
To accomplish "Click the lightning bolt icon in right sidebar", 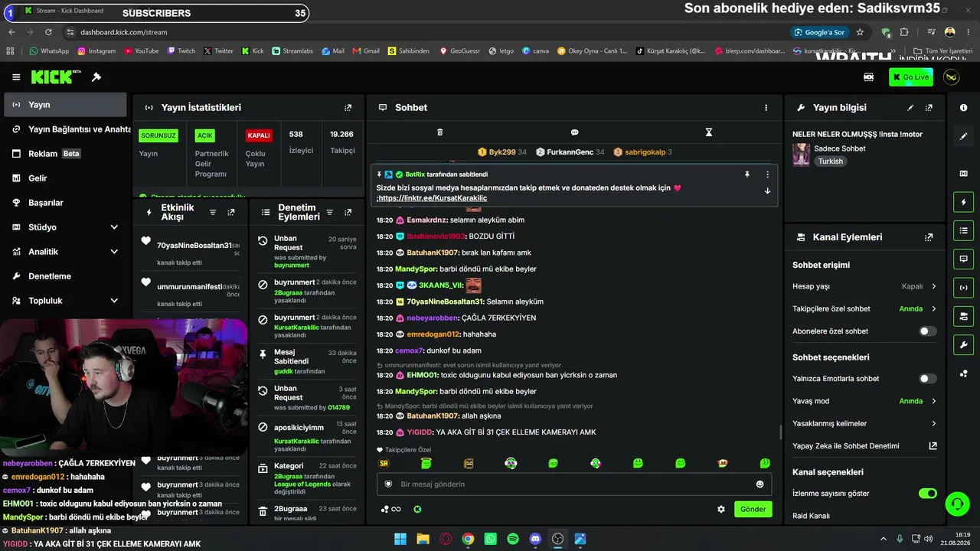I will point(963,202).
